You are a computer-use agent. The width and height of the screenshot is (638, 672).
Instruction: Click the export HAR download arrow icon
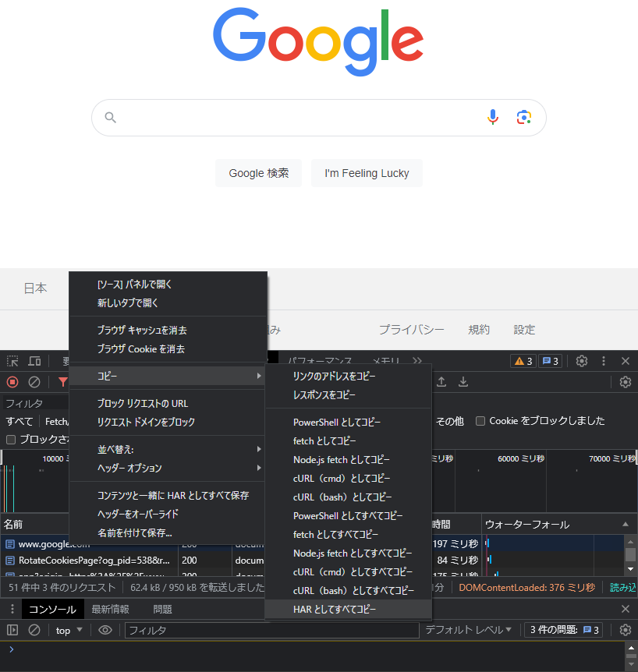pos(463,381)
